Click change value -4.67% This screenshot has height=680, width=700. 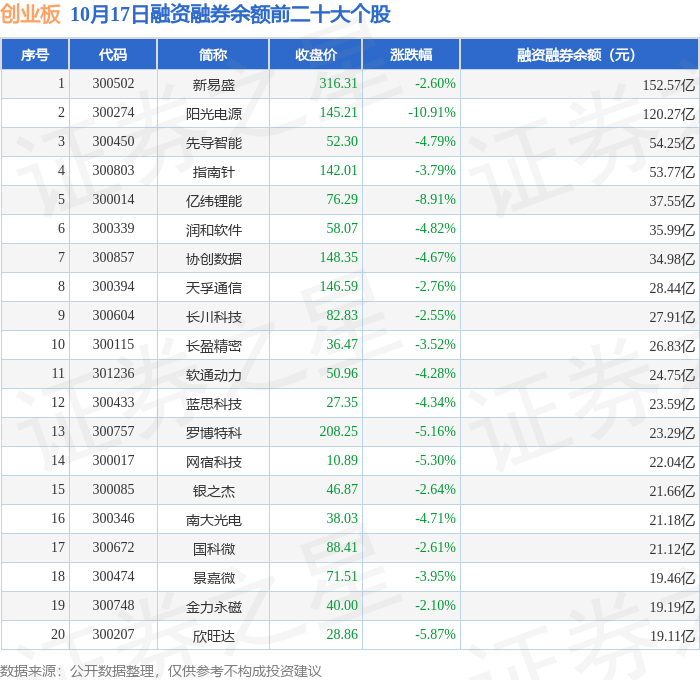tap(435, 257)
